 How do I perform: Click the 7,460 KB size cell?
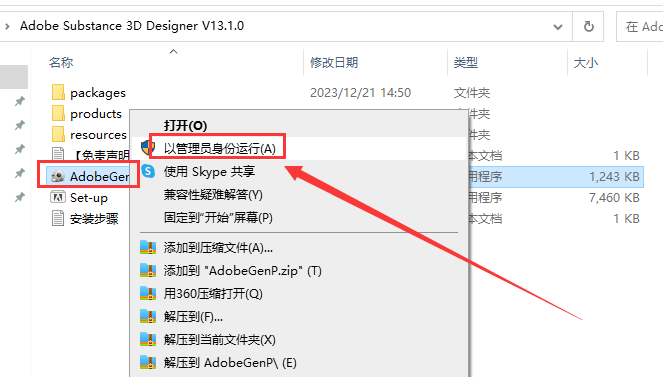tap(614, 198)
